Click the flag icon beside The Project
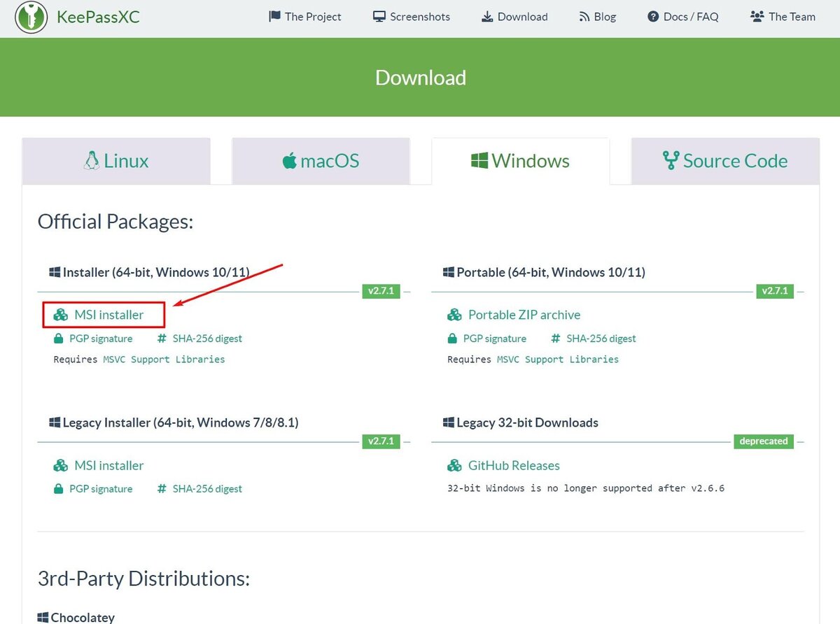Screen dimensions: 840x624 click(274, 16)
